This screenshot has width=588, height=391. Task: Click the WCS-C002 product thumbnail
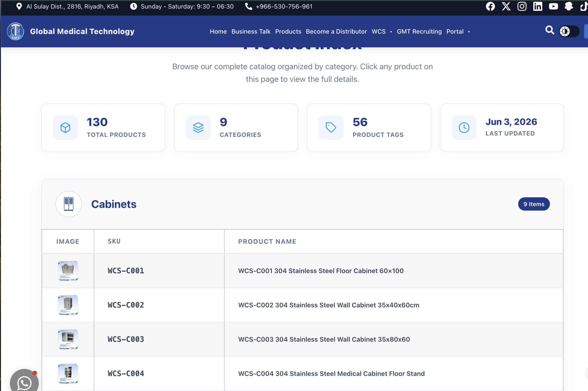tap(68, 305)
